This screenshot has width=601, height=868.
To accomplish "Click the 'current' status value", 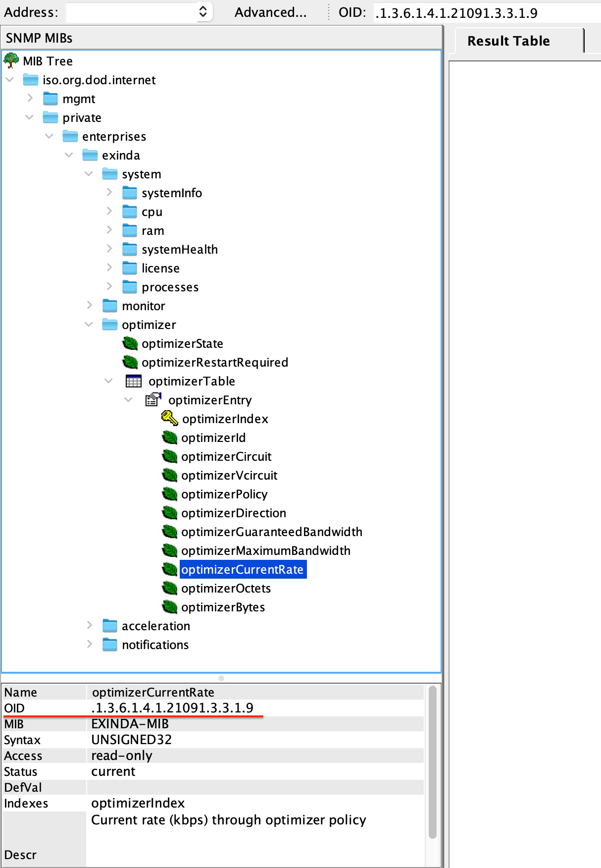I will (x=113, y=771).
